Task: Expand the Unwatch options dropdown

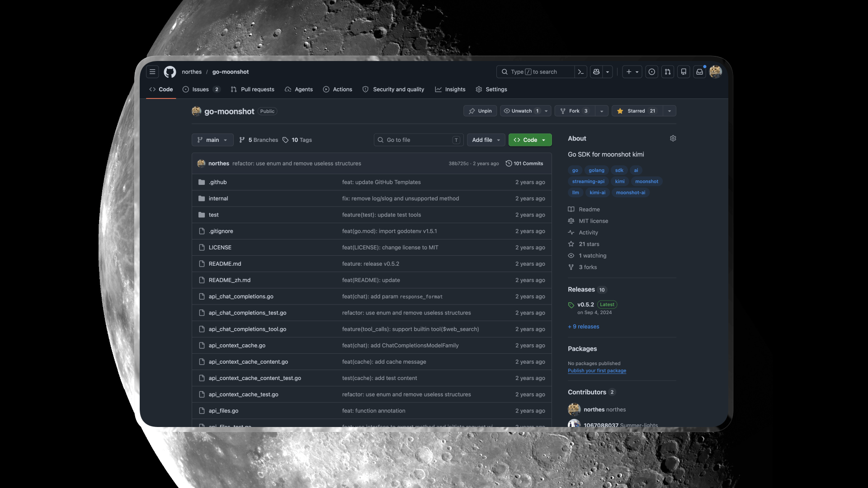Action: (546, 111)
